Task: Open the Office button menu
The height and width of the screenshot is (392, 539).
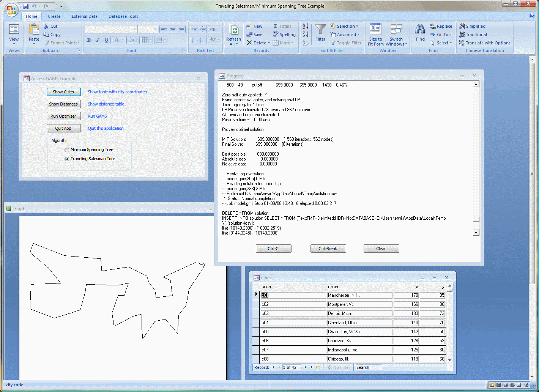Action: [x=11, y=10]
